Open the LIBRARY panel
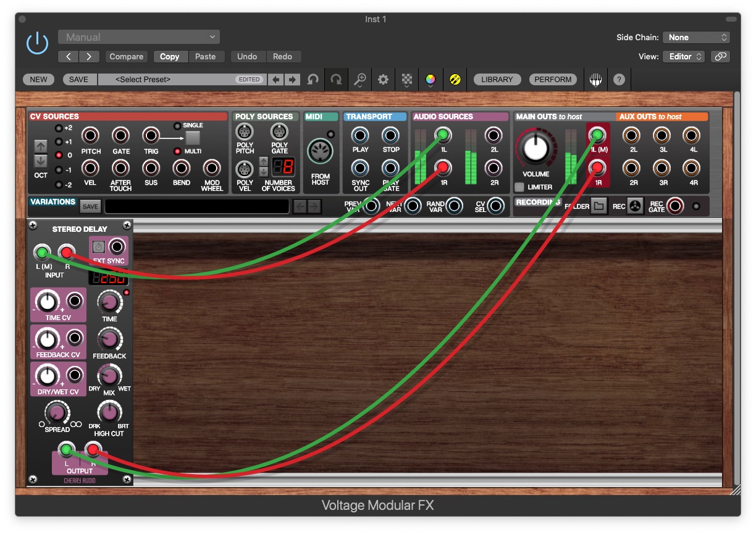 point(497,80)
